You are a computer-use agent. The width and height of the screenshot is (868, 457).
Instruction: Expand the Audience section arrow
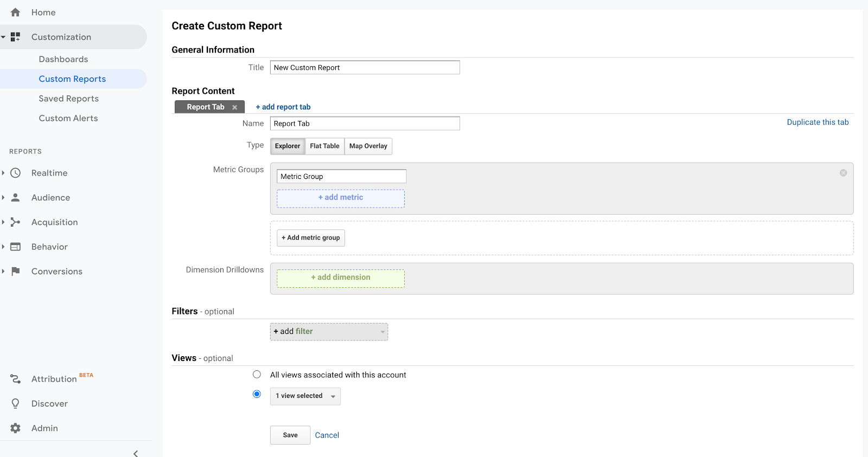pyautogui.click(x=3, y=197)
